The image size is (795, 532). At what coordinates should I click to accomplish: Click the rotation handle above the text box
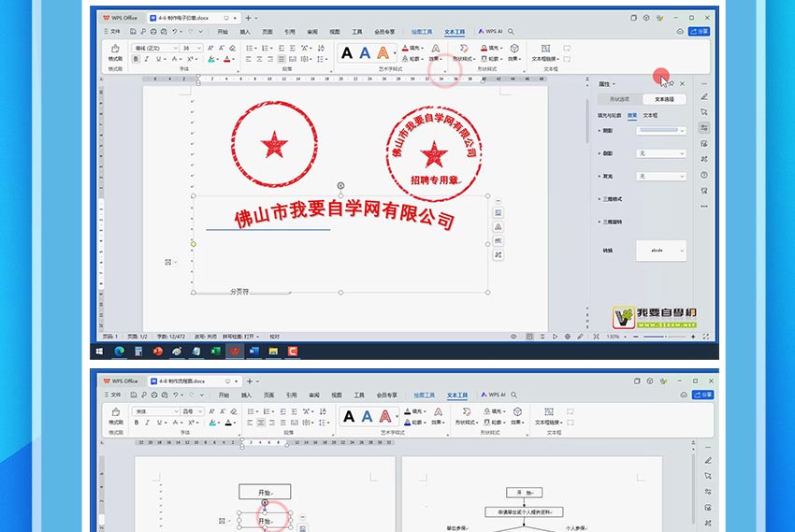340,186
